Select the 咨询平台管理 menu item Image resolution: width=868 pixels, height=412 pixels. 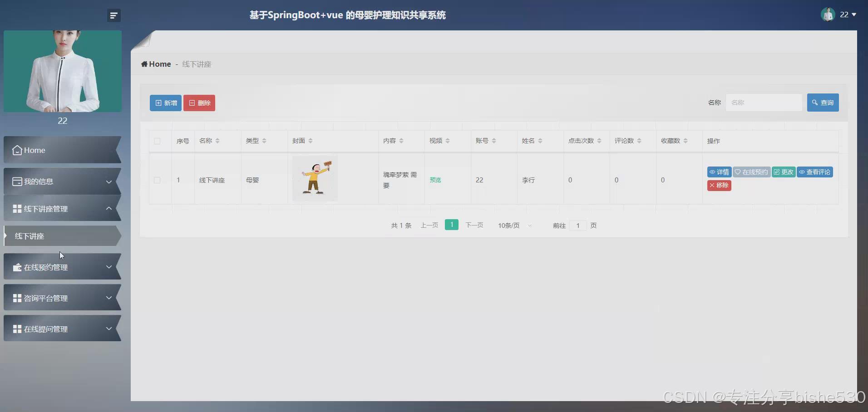coord(46,298)
